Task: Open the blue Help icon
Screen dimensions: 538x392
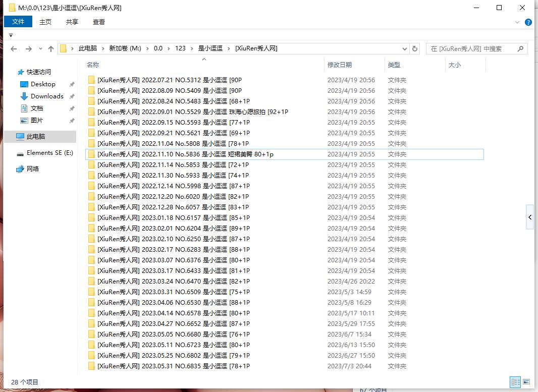Action: click(528, 22)
